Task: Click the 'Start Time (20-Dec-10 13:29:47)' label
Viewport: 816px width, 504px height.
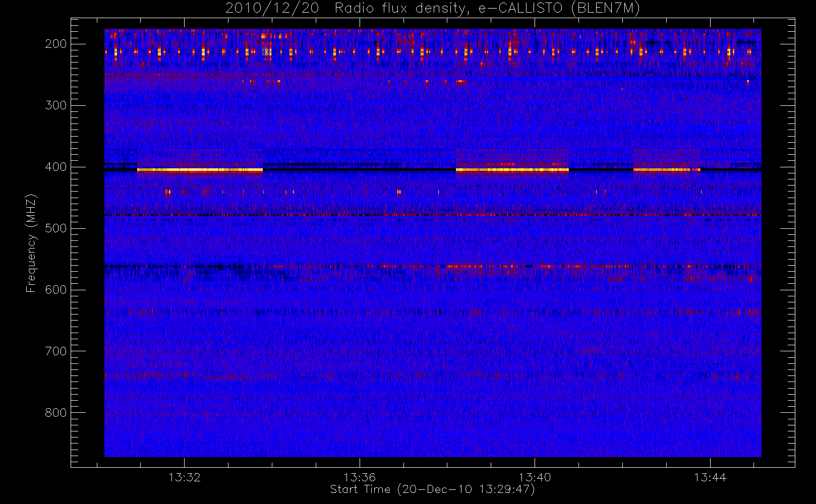Action: (x=432, y=489)
